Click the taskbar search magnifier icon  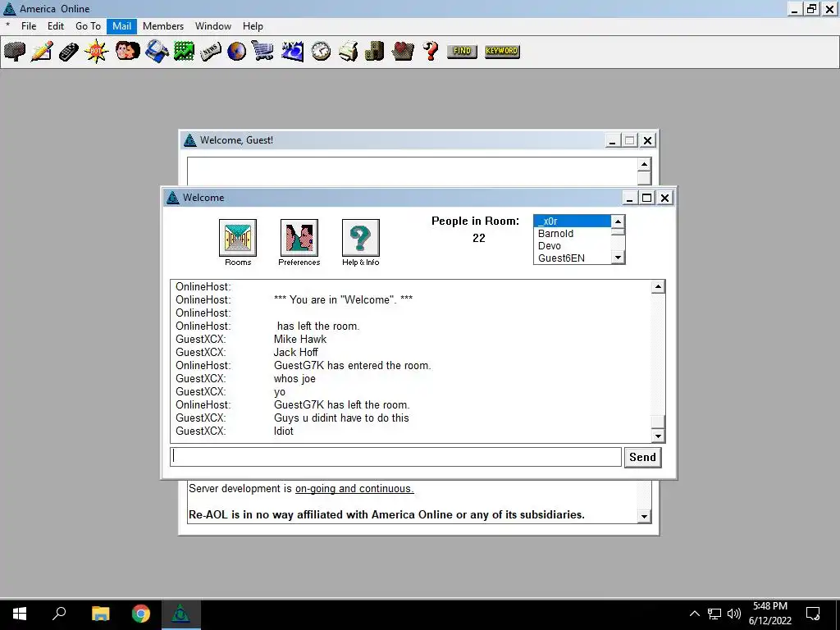tap(59, 614)
